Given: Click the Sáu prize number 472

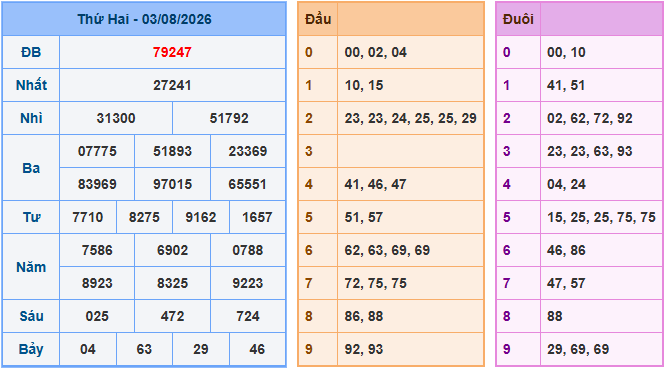Looking at the screenshot, I should click(172, 316).
